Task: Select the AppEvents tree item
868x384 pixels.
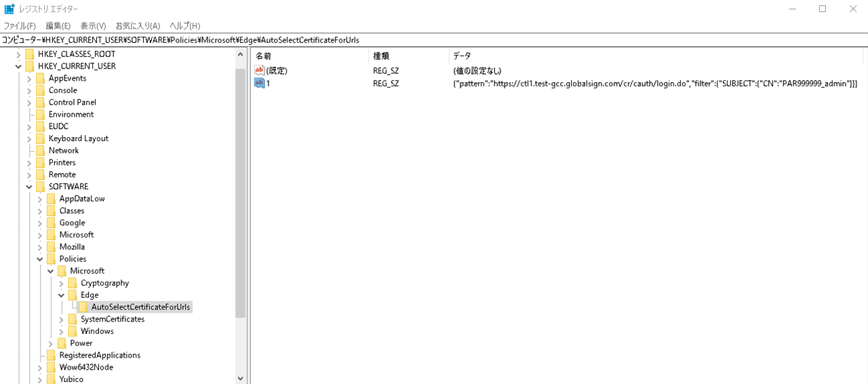Action: tap(67, 79)
